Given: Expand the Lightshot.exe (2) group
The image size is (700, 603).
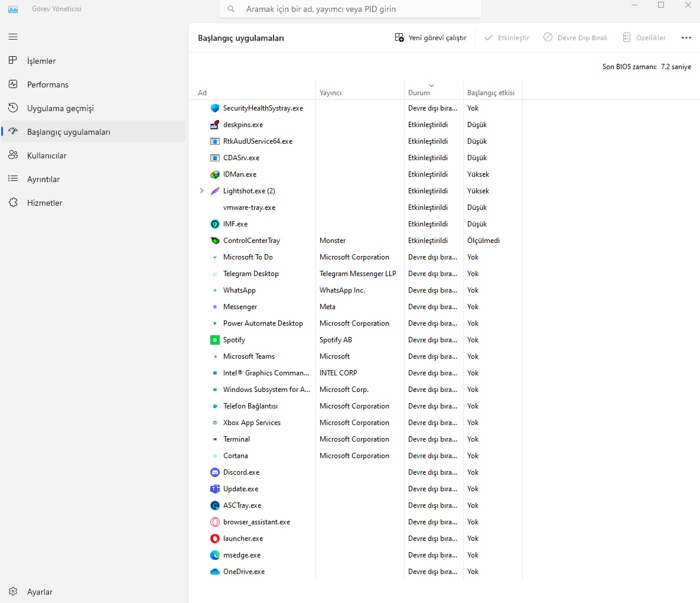Looking at the screenshot, I should [202, 191].
